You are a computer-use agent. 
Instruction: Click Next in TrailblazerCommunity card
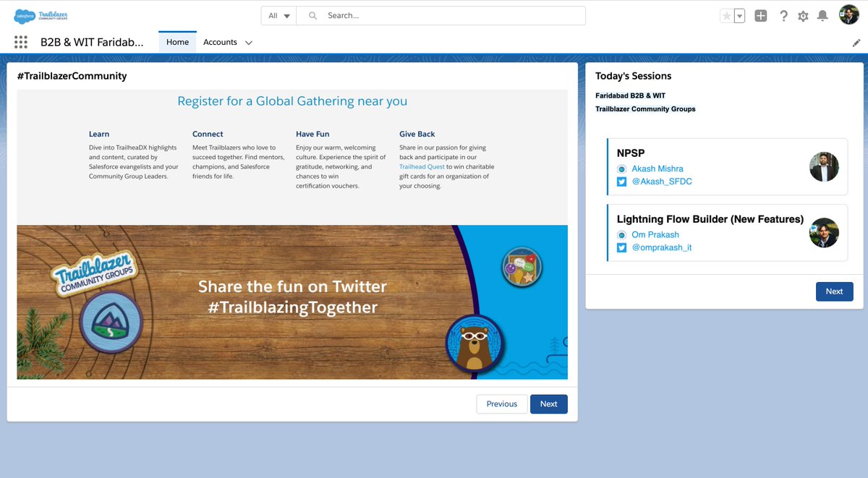tap(549, 404)
